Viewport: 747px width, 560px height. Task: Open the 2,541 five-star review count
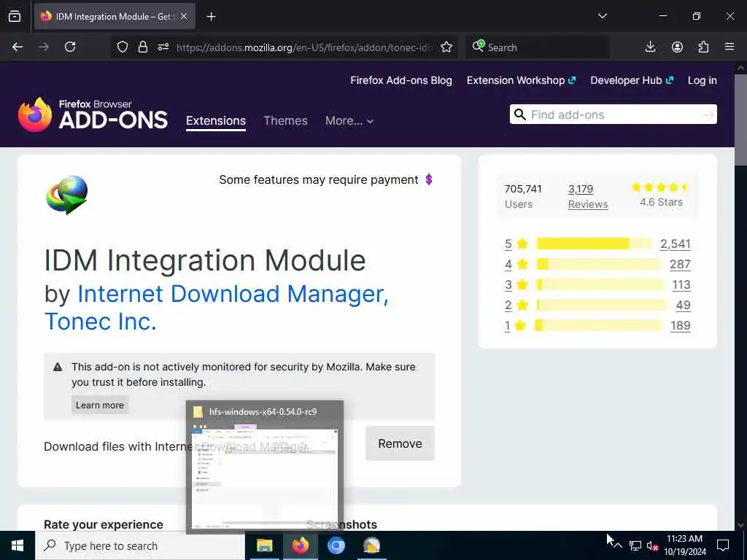coord(675,244)
